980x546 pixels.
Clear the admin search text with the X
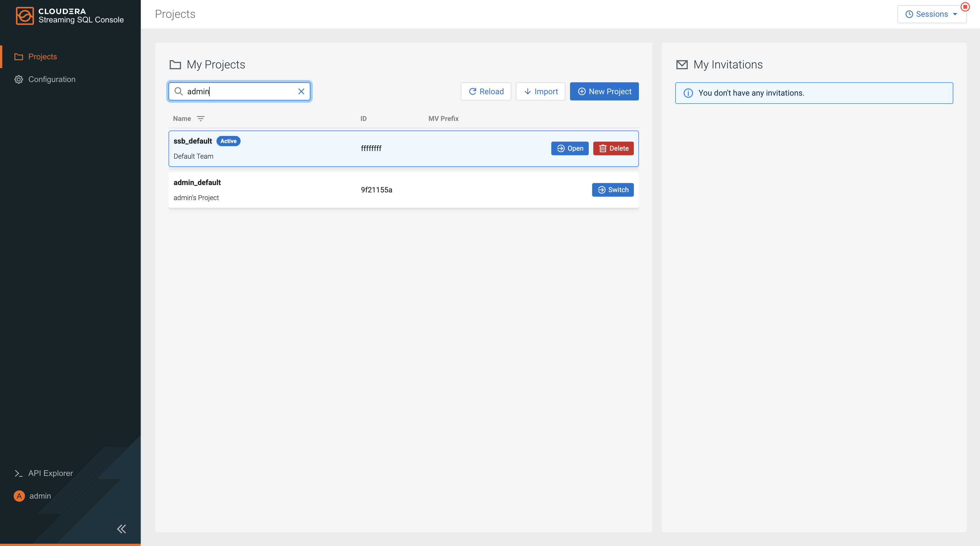(x=301, y=91)
